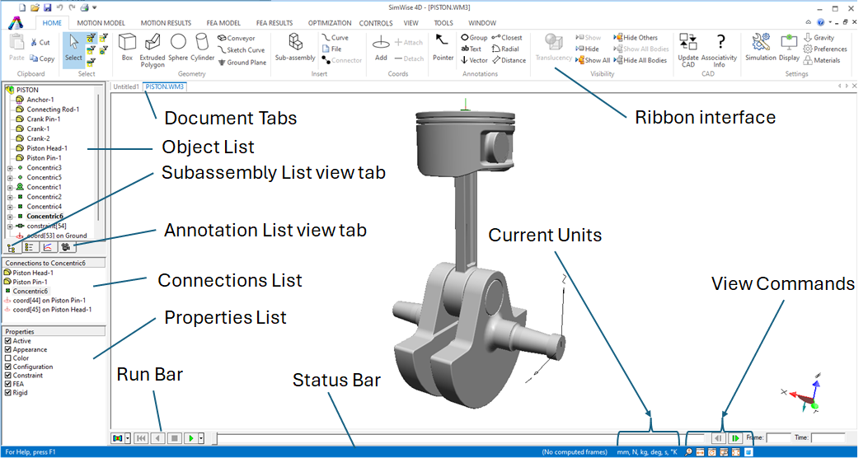Click the Copy command
Image resolution: width=868 pixels, height=458 pixels.
[42, 58]
